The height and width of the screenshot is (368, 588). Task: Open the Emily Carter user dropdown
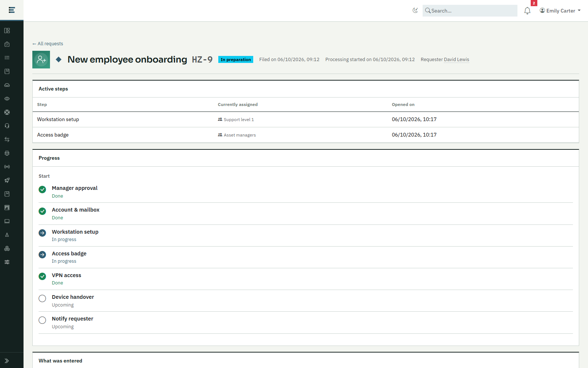click(560, 11)
